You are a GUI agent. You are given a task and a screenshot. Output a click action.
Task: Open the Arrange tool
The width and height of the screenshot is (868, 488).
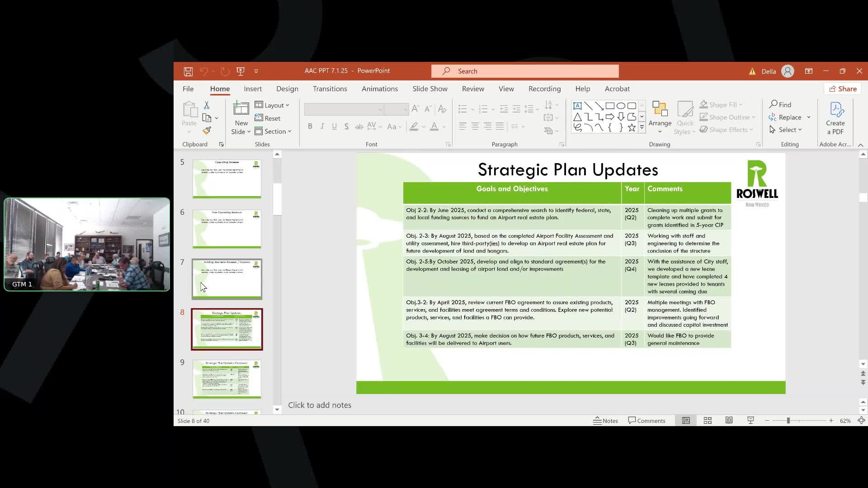pos(660,117)
